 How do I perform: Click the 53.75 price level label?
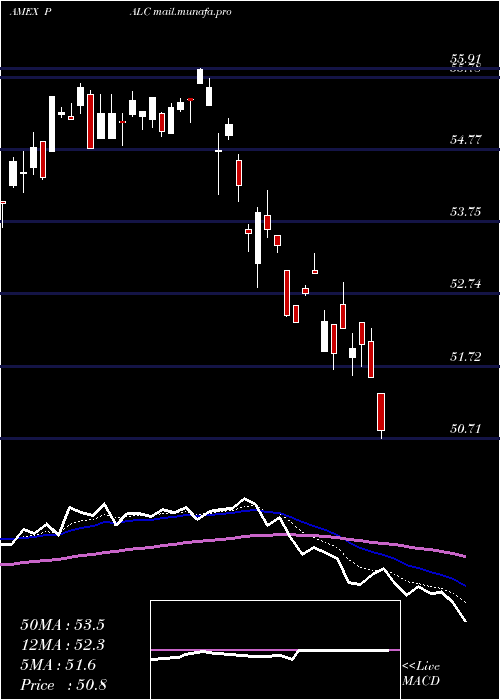(x=466, y=212)
